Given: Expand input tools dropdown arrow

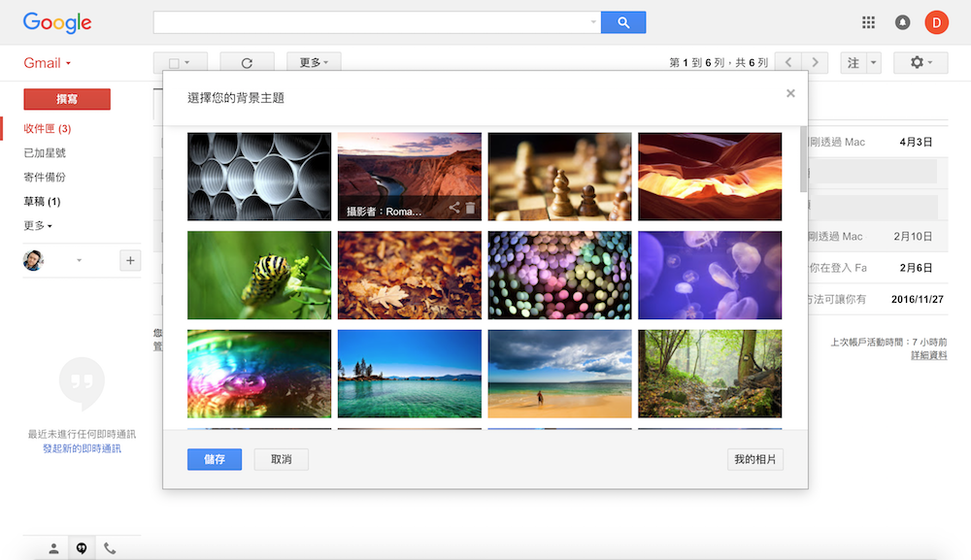Looking at the screenshot, I should tap(874, 62).
